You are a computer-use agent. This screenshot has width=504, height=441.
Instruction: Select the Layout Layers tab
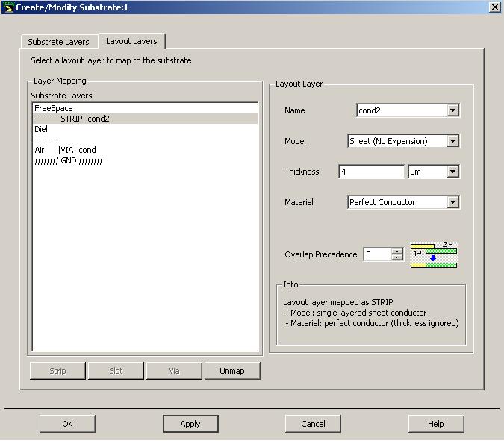[131, 41]
